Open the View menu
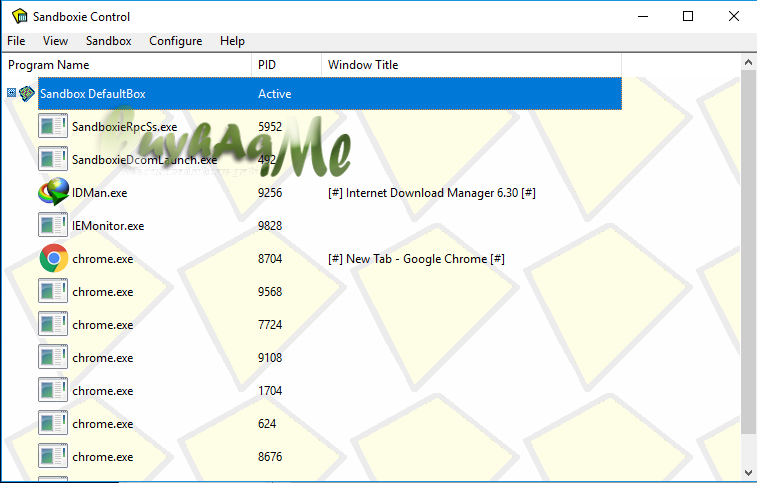The image size is (757, 483). click(x=55, y=41)
